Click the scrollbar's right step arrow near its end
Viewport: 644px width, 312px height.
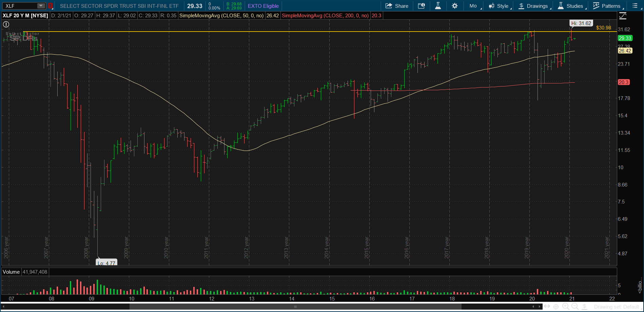[540, 307]
